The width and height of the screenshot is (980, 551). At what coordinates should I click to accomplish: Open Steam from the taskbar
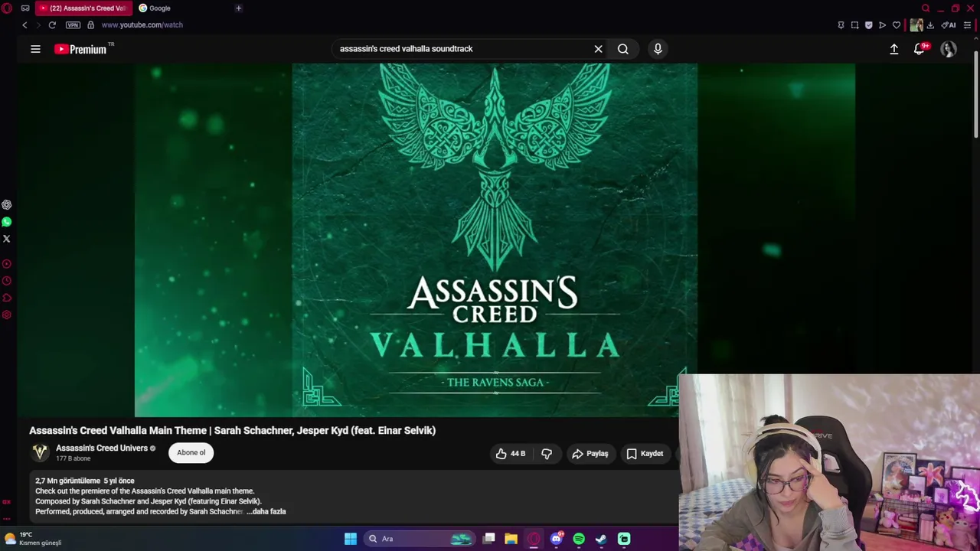(x=601, y=539)
